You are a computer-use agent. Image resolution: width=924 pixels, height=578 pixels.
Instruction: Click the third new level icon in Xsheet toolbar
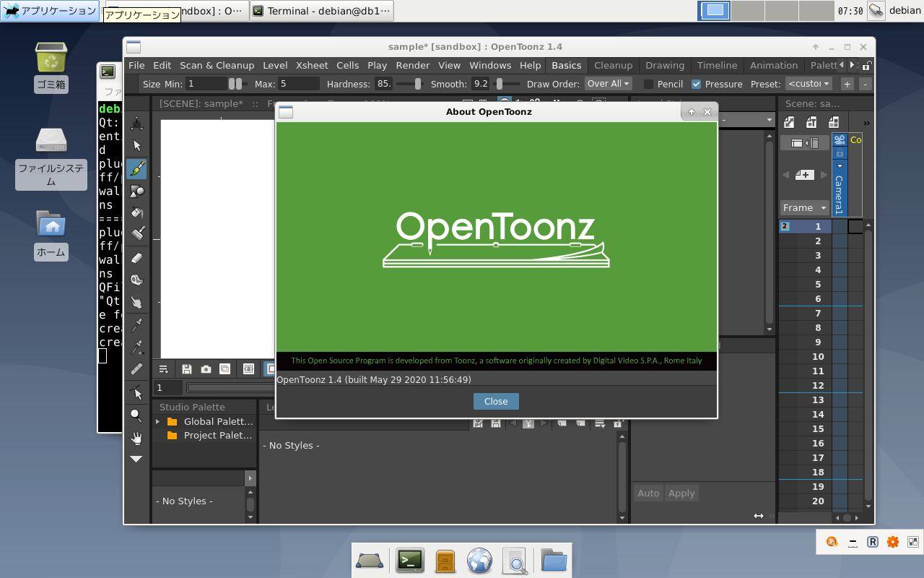(x=834, y=122)
